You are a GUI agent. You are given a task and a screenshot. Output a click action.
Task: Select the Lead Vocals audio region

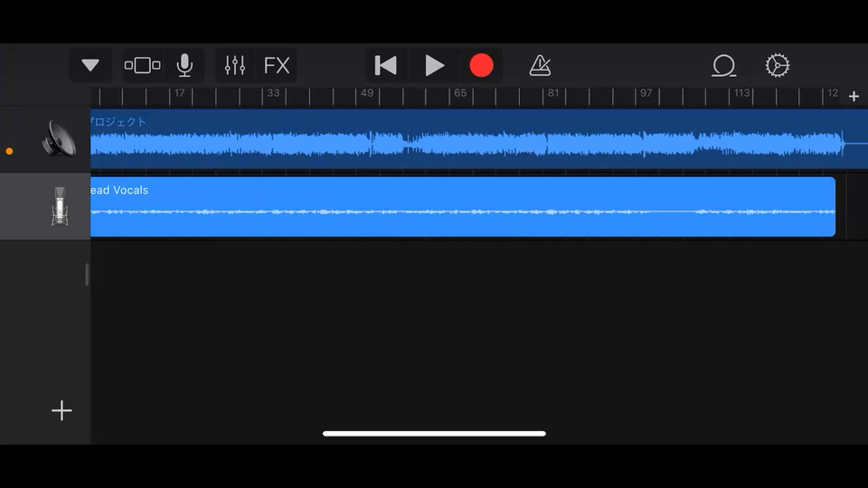[x=463, y=206]
